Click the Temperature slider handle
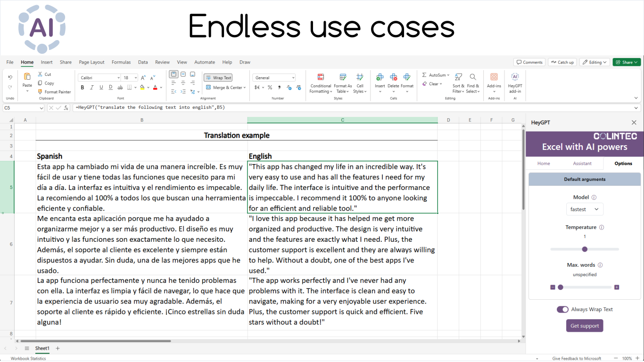This screenshot has height=362, width=644. click(585, 249)
